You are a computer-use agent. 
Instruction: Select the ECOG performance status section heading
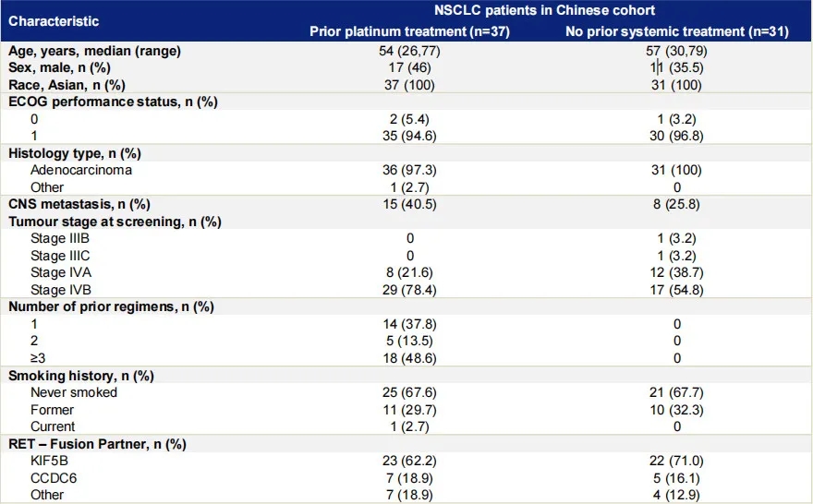click(x=113, y=102)
